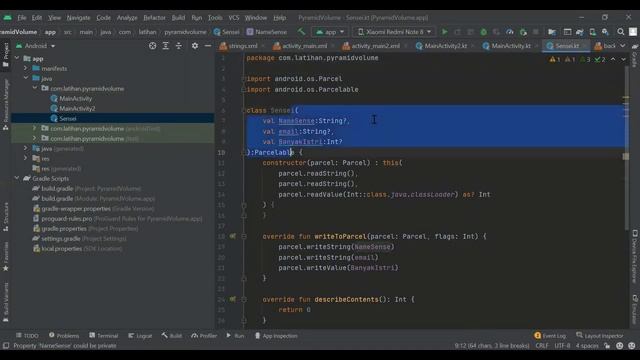
Task: Open the Build tool window
Action: [171, 336]
